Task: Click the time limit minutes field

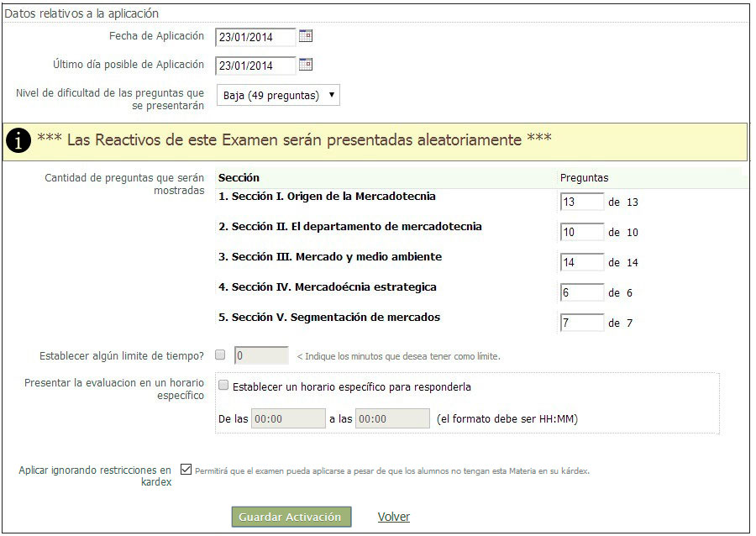Action: click(x=261, y=355)
